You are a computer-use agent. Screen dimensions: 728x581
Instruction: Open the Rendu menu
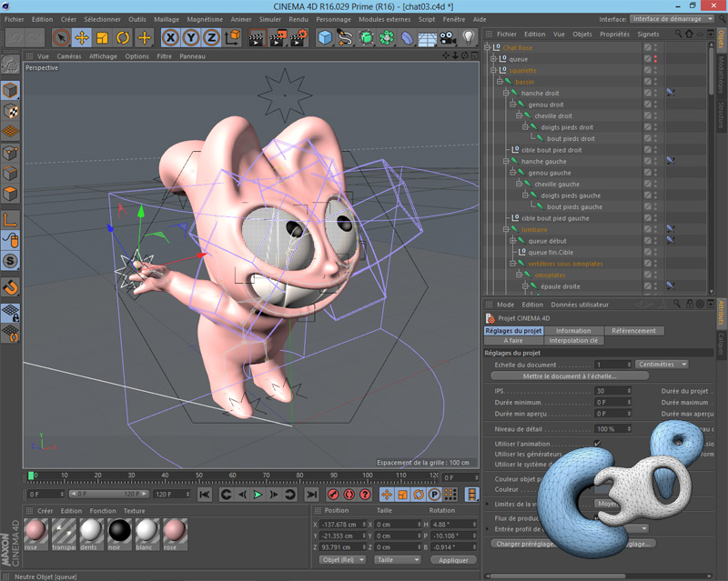coord(298,19)
